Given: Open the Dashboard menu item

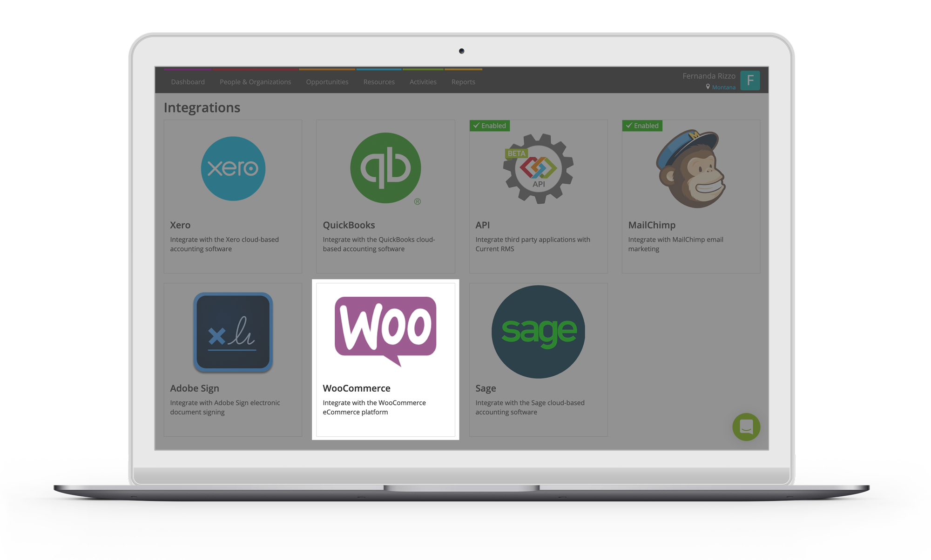Looking at the screenshot, I should (x=186, y=82).
